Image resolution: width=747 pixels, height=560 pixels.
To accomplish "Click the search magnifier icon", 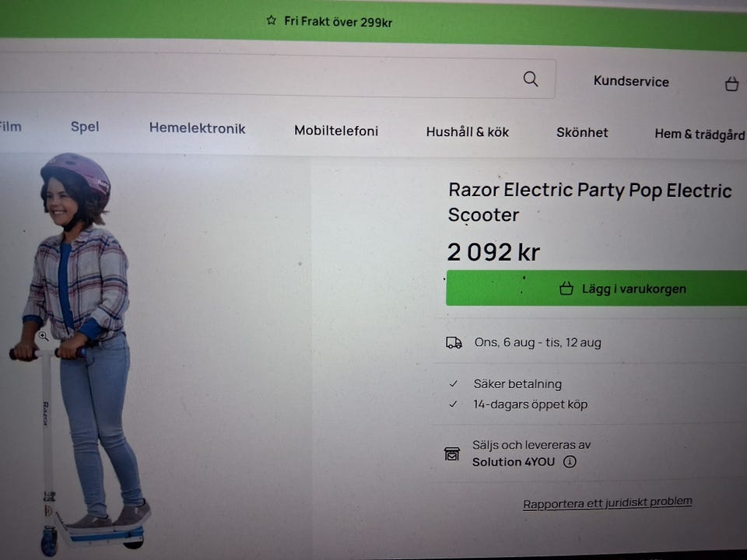I will click(530, 79).
